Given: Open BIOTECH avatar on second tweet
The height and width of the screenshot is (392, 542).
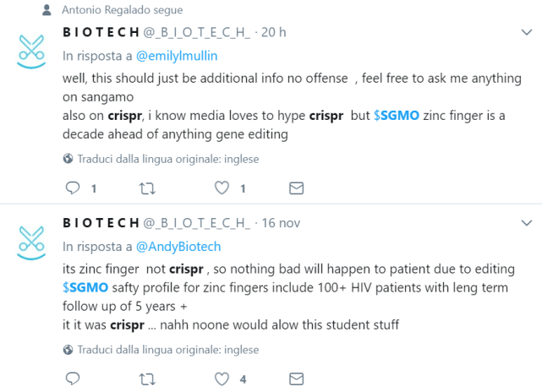Looking at the screenshot, I should (32, 241).
